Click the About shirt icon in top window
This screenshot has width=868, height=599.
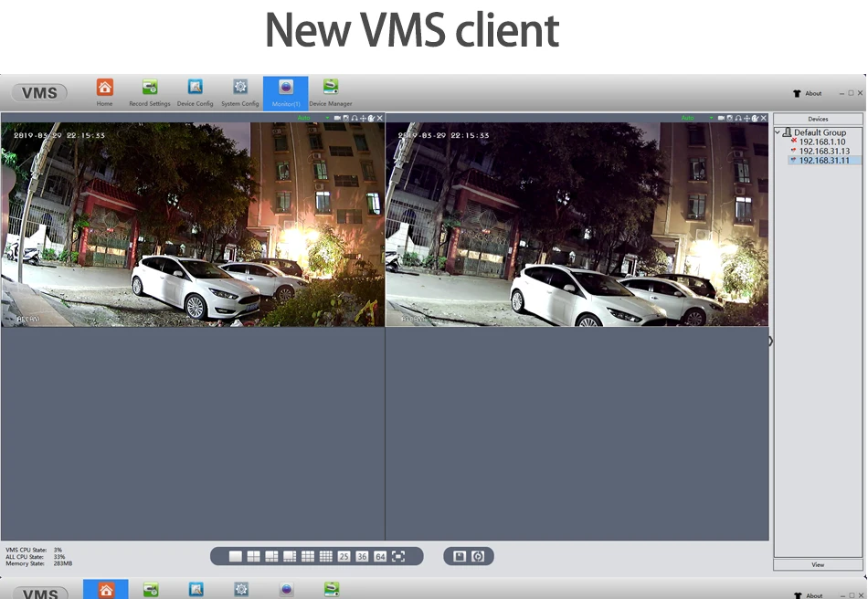click(797, 93)
